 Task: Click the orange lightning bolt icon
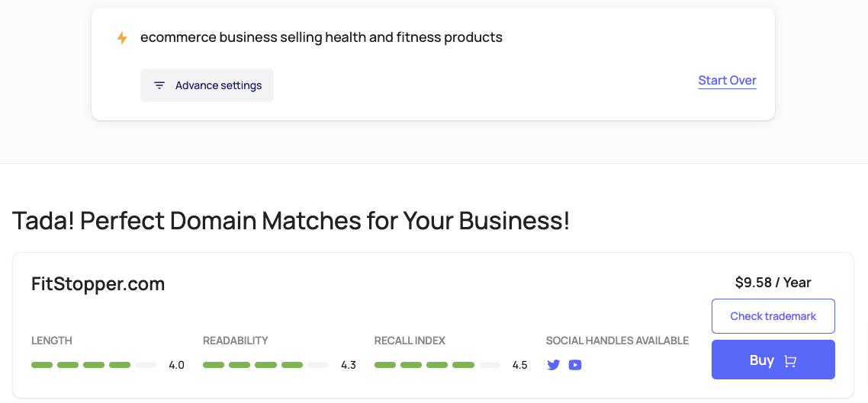pyautogui.click(x=122, y=37)
